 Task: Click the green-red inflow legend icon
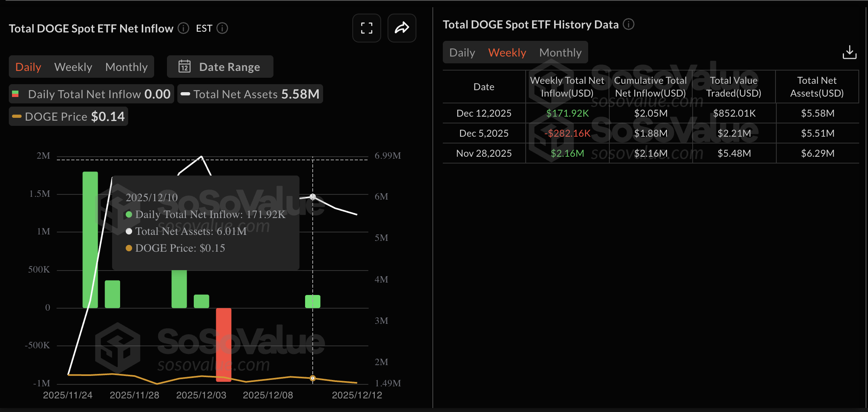pos(16,94)
